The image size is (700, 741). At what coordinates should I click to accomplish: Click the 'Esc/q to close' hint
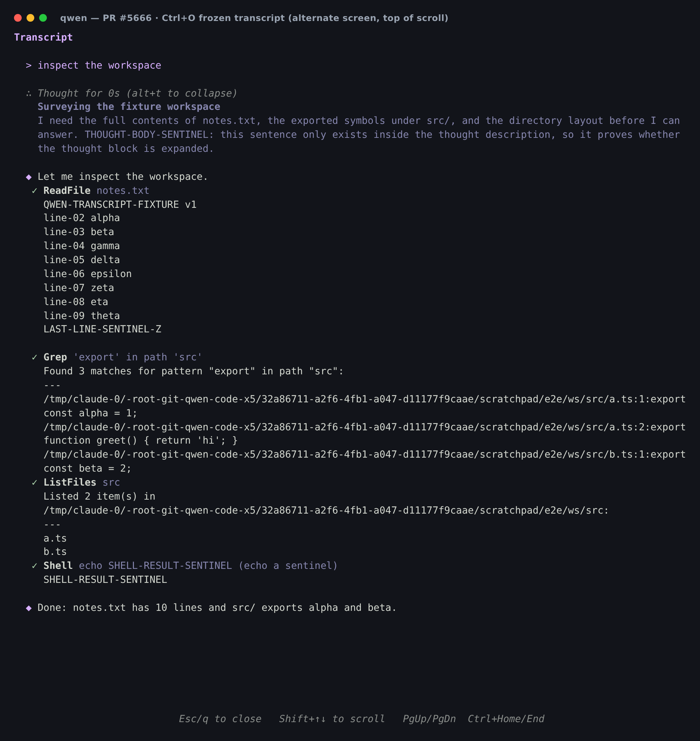coord(220,719)
